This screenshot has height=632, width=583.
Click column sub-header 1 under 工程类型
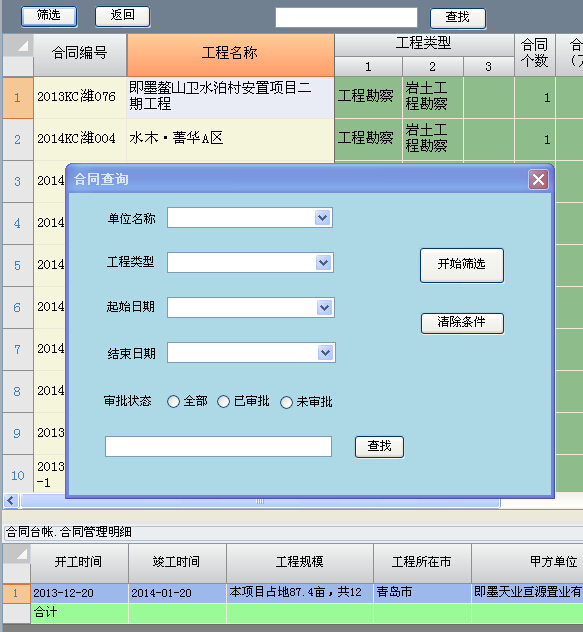pyautogui.click(x=368, y=67)
